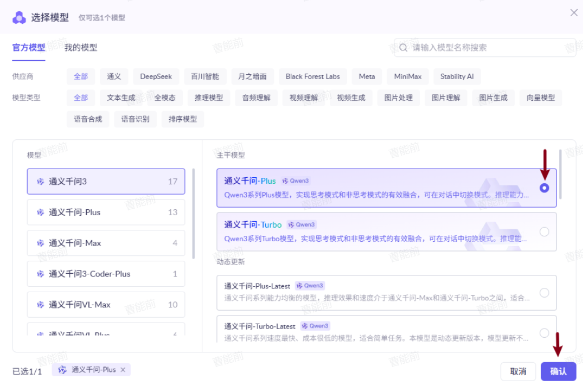
Task: Filter supplier by Meta
Action: click(367, 76)
